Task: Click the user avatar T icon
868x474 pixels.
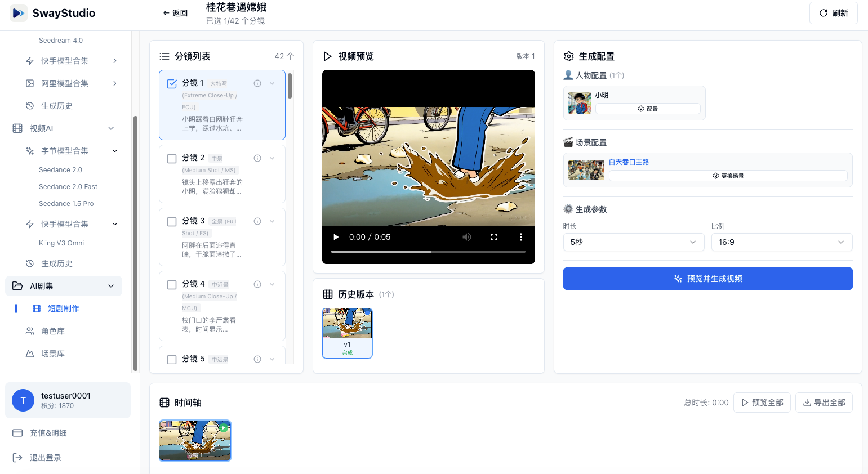Action: [x=23, y=400]
